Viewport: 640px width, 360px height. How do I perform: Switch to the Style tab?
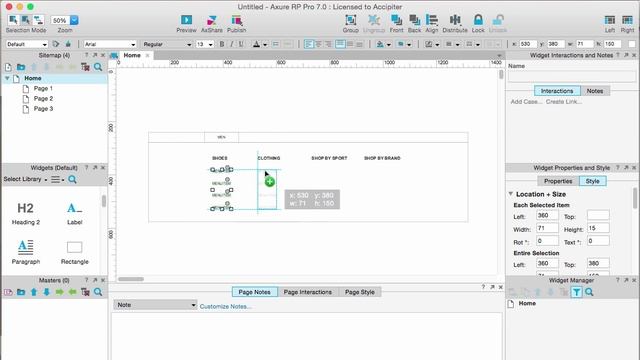(x=592, y=181)
